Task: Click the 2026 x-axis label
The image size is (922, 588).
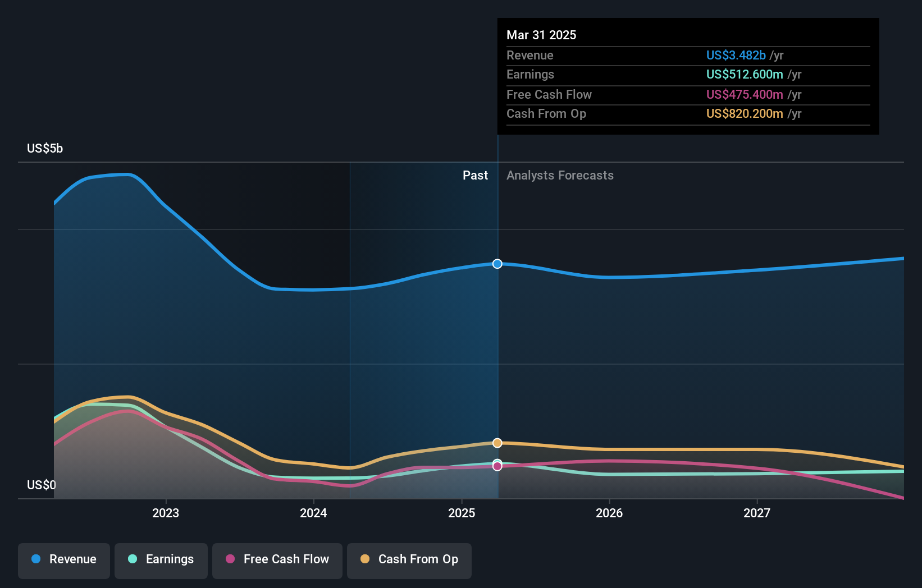Action: click(609, 513)
